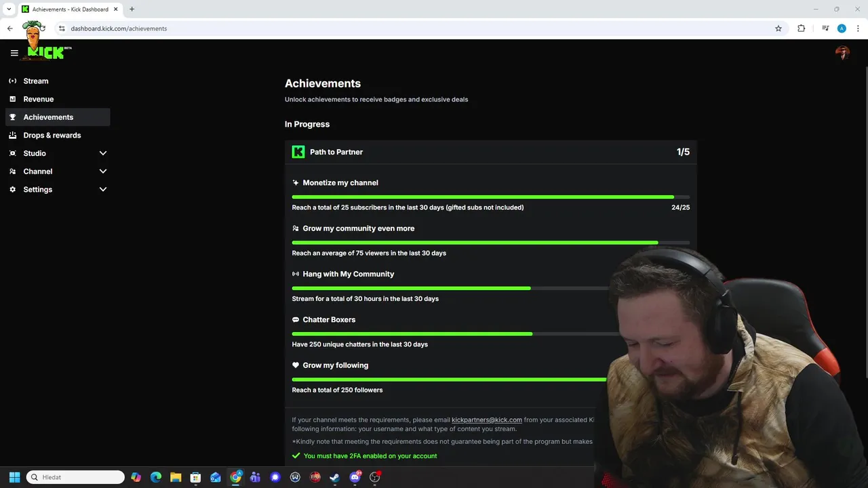Expand the Settings menu chevron
This screenshot has height=488, width=868.
pyautogui.click(x=103, y=189)
